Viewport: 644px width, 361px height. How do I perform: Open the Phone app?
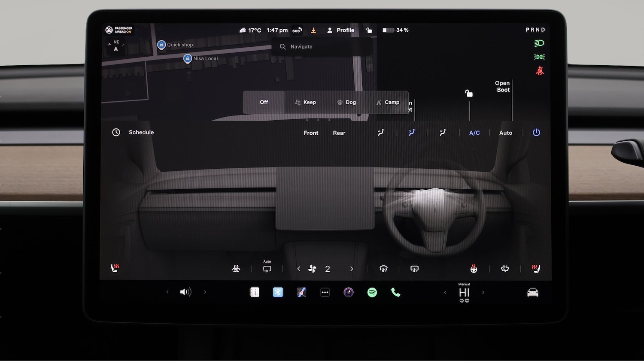[395, 292]
